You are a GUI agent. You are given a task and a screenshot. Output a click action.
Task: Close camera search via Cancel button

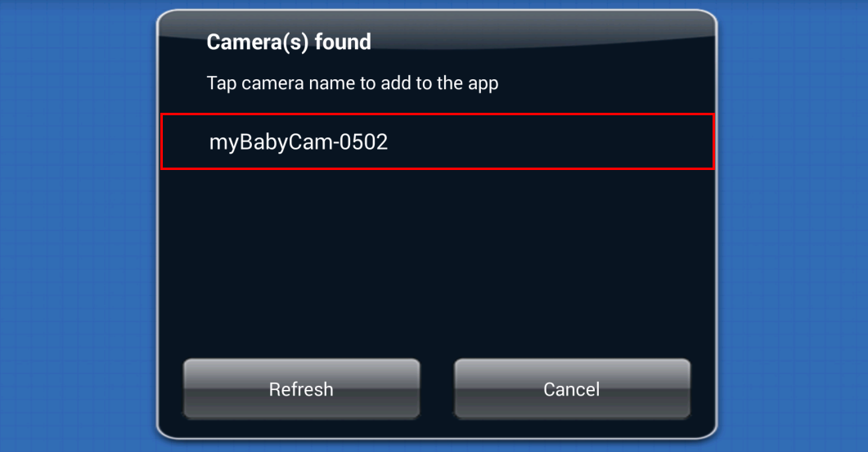point(572,389)
